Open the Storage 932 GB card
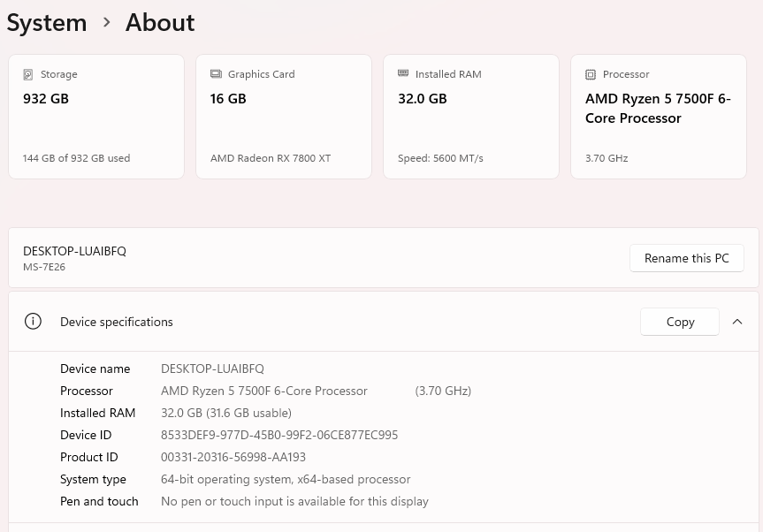The width and height of the screenshot is (763, 532). tap(96, 117)
